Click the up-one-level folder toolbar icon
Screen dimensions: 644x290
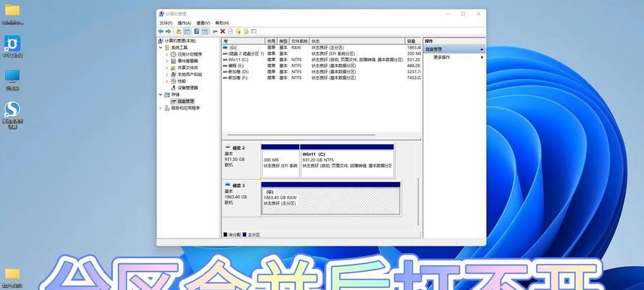click(179, 31)
